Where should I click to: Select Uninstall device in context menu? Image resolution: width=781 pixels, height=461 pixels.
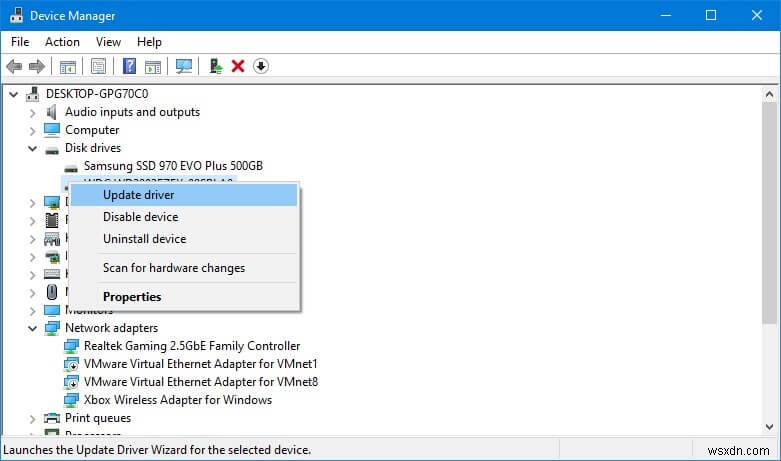184,238
